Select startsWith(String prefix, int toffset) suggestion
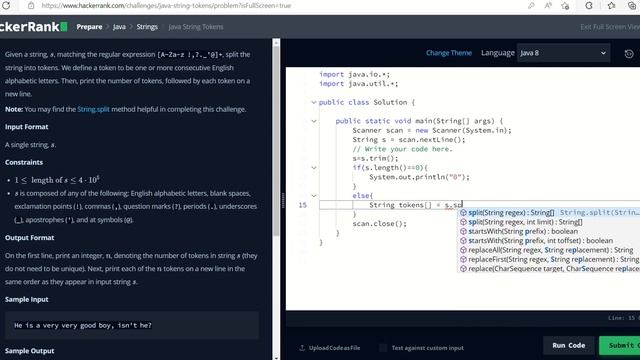Viewport: 640px width, 360px height. pyautogui.click(x=549, y=241)
